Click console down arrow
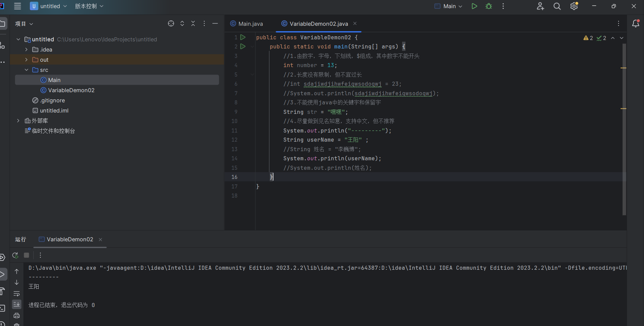Viewport: 644px width, 326px height. tap(17, 282)
